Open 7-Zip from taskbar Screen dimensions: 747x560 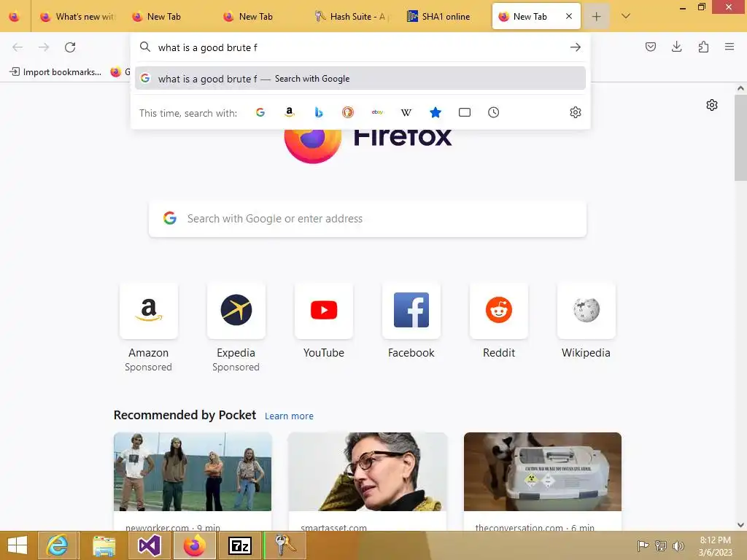[241, 545]
